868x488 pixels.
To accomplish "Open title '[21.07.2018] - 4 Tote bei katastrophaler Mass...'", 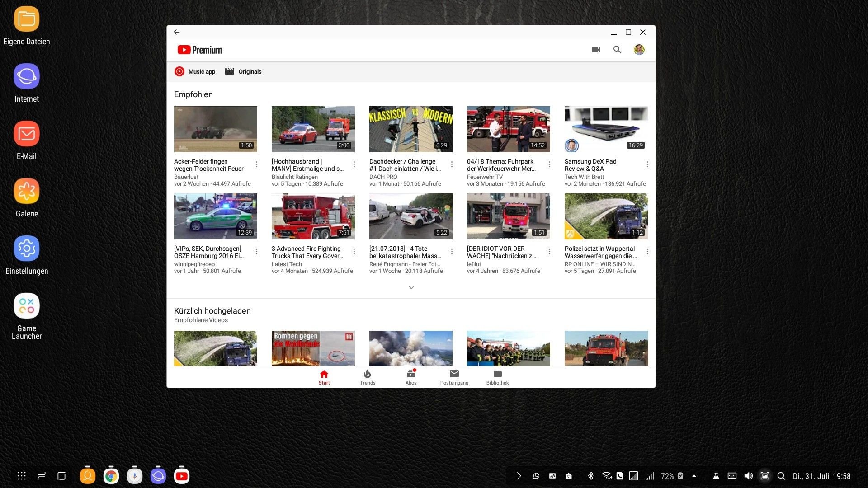I will pyautogui.click(x=406, y=252).
